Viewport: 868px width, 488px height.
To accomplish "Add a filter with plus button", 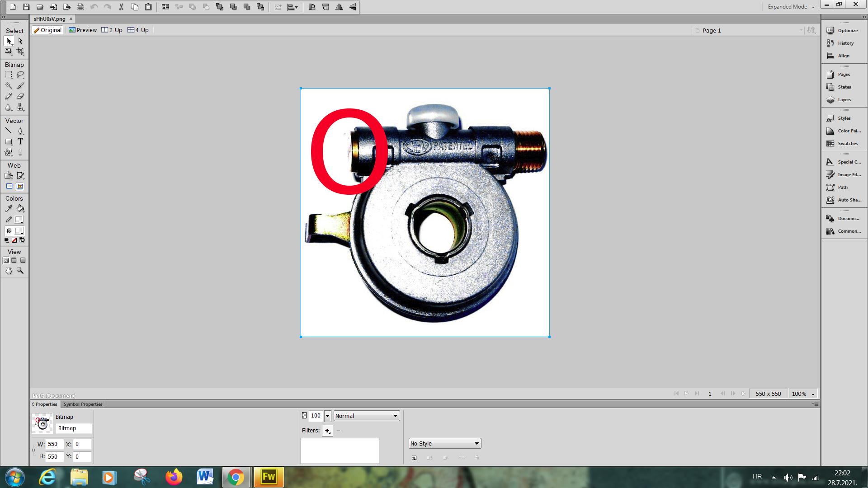I will [327, 431].
